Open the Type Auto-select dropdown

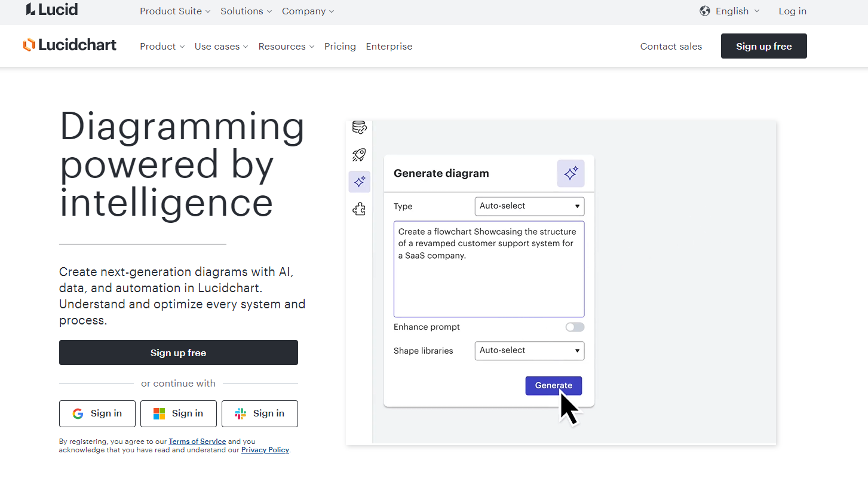point(529,206)
